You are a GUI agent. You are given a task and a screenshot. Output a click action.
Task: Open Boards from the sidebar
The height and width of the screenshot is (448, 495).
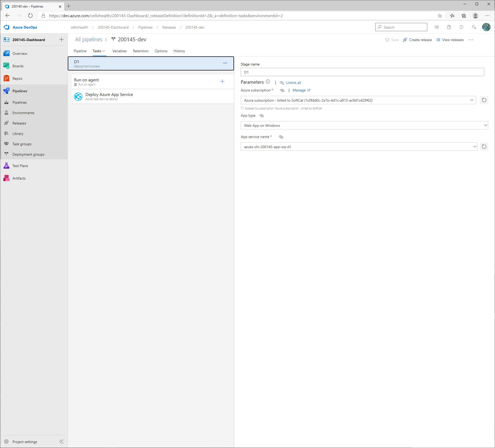tap(18, 66)
